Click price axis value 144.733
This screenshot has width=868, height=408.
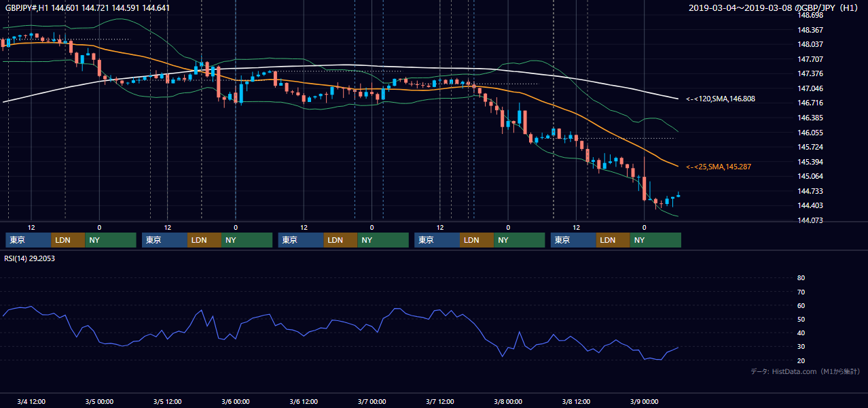[810, 191]
